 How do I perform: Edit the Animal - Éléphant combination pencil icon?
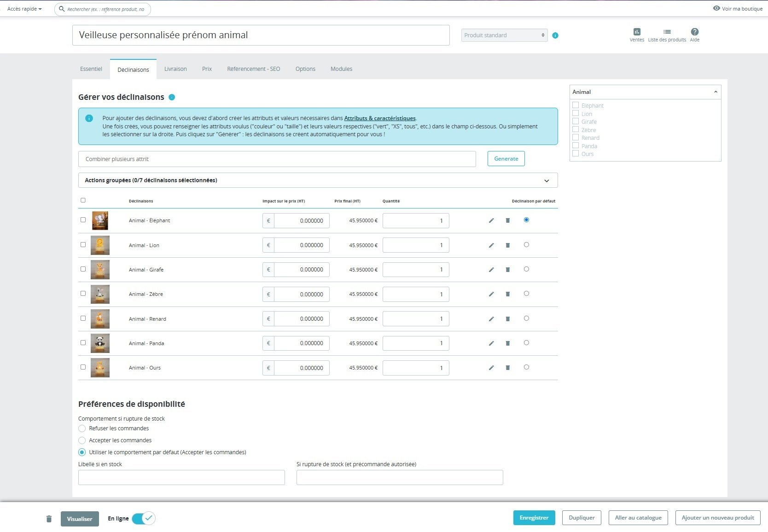pos(491,220)
